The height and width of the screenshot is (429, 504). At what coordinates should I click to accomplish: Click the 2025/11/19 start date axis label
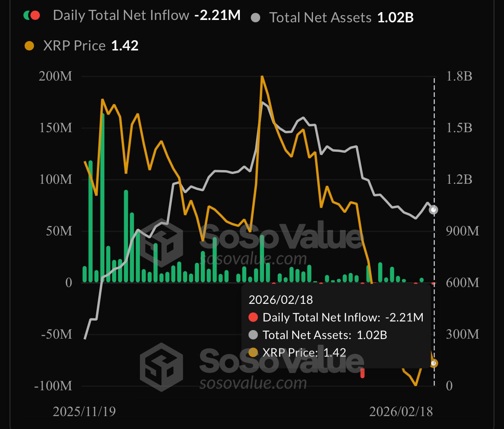click(x=84, y=411)
